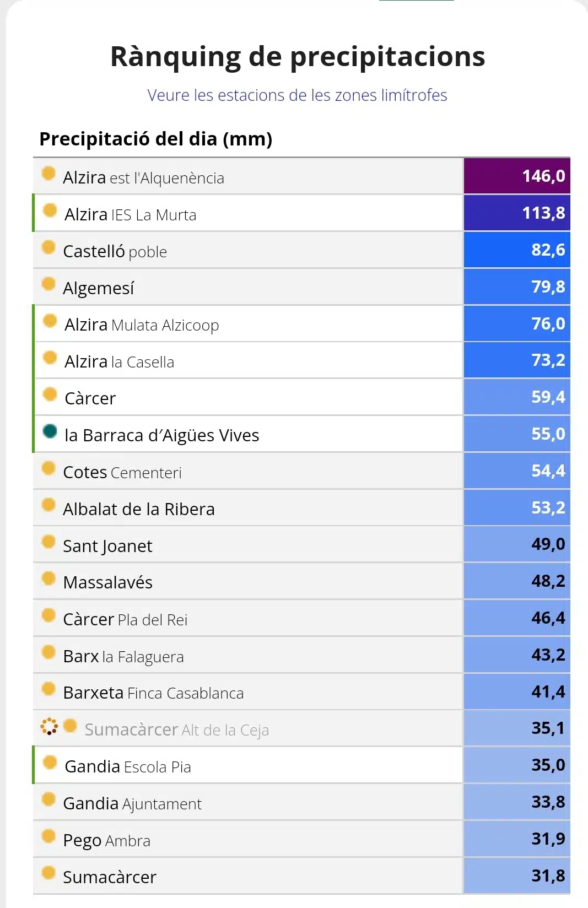Click the teal dot beside la Barraca d'Aigües Vives
The image size is (588, 908).
click(50, 431)
